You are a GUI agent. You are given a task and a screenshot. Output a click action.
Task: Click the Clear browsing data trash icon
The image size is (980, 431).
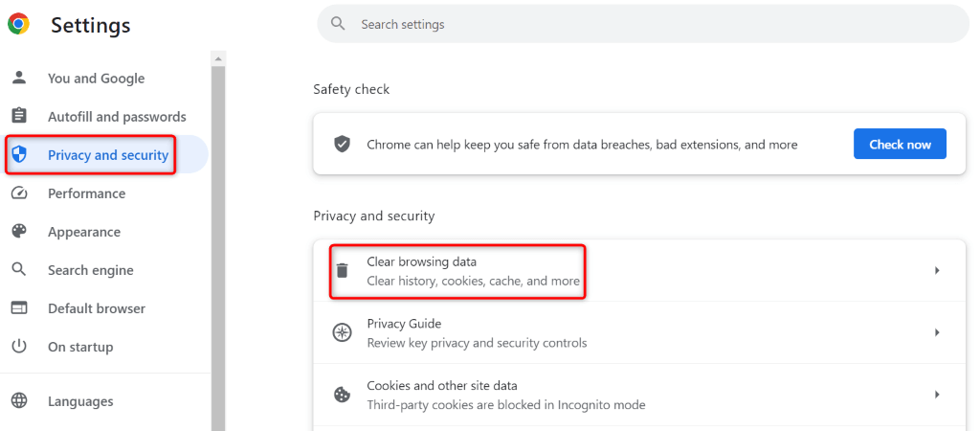click(342, 271)
